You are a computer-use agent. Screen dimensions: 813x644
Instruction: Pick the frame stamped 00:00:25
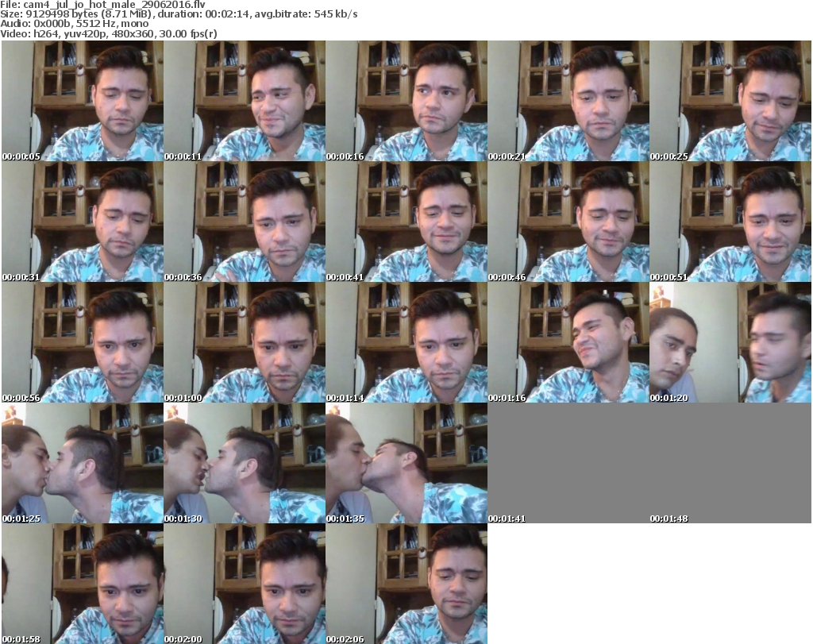(730, 101)
